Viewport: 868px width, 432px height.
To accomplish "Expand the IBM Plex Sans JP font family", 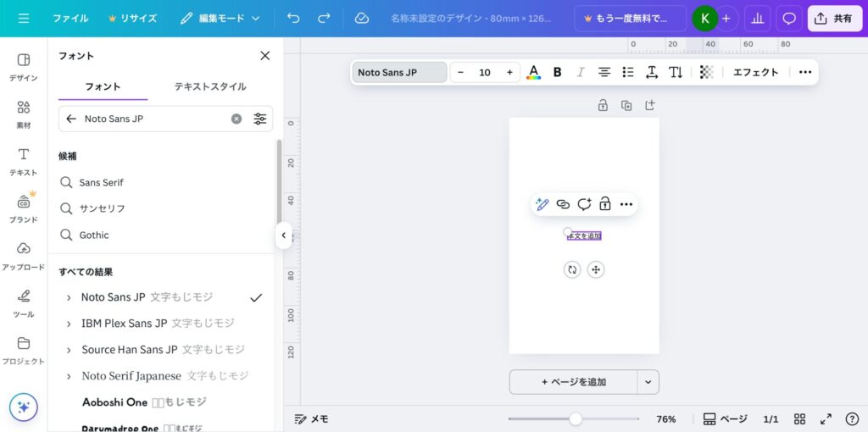I will pyautogui.click(x=69, y=324).
